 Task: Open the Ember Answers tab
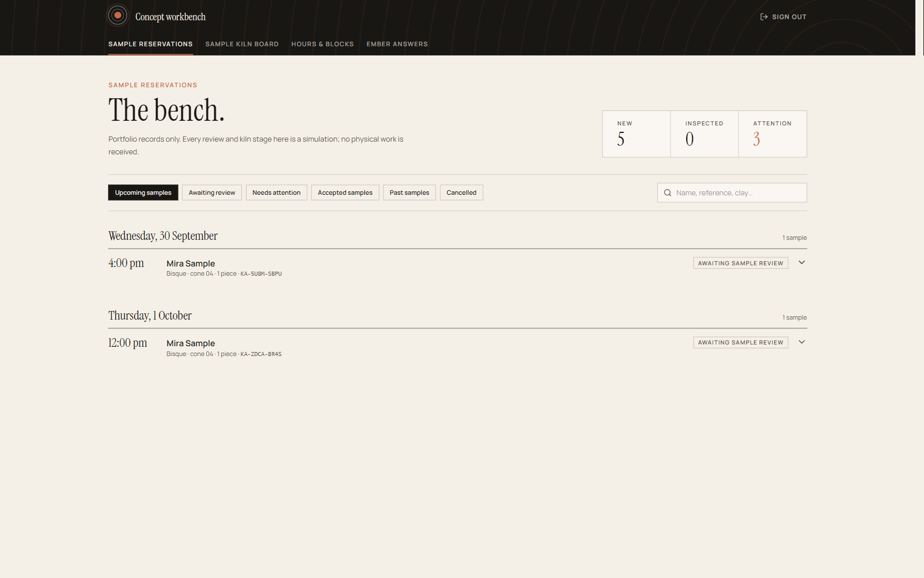tap(397, 44)
